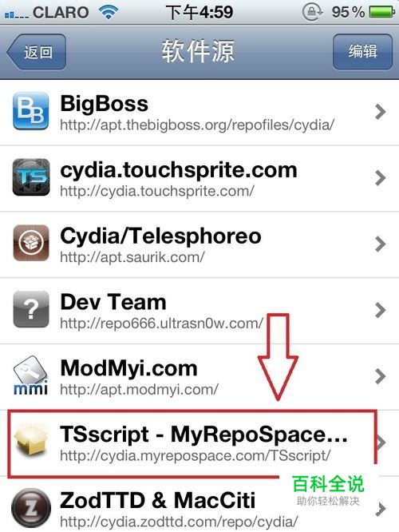Tap the ZodTTD Z icon
Viewport: 399px width, 532px height.
[x=31, y=508]
